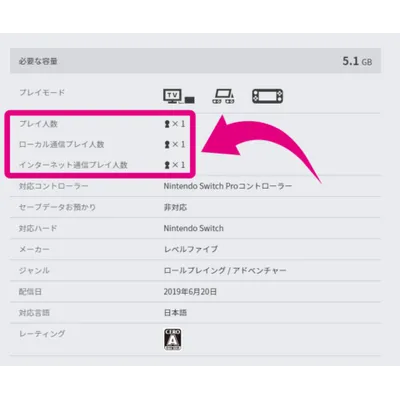Click Nintendo Switch in 対応ハード row
This screenshot has width=400, height=400.
point(194,228)
